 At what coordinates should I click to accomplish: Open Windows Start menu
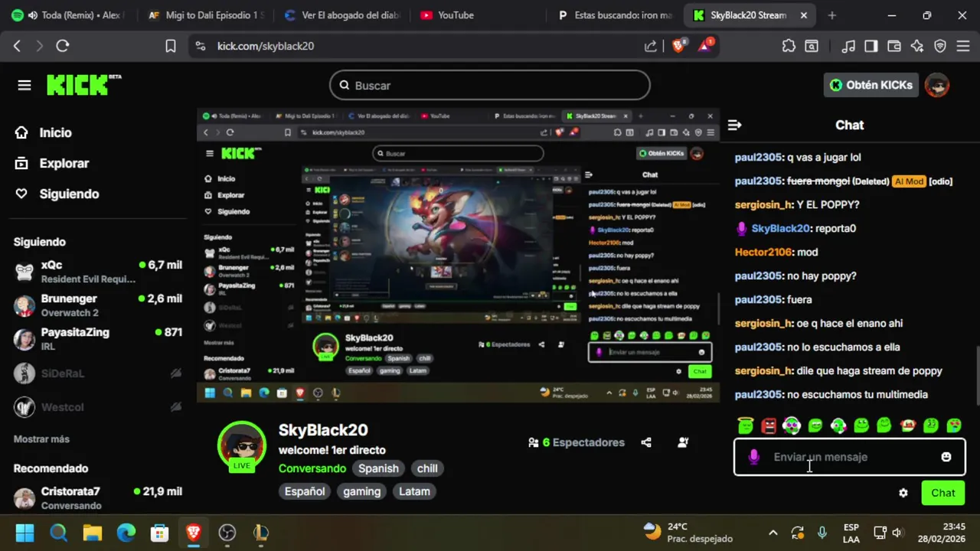point(24,533)
